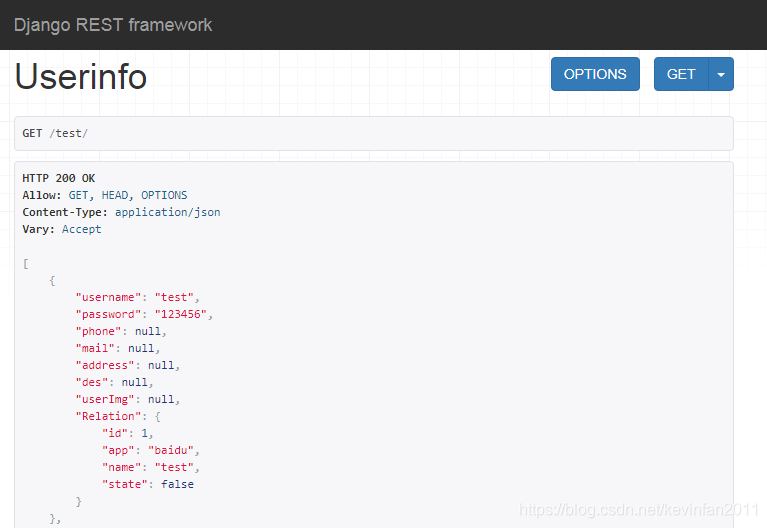767x528 pixels.
Task: Select the "name": "test" JSON line
Action: pyautogui.click(x=151, y=467)
